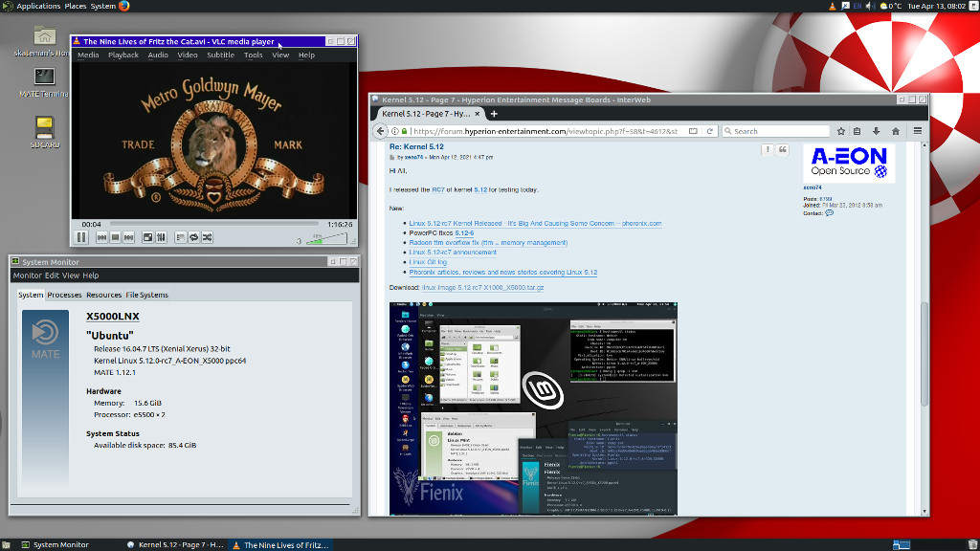The image size is (980, 551).
Task: Toggle VLC elapsed time display 00:04
Action: pyautogui.click(x=91, y=224)
